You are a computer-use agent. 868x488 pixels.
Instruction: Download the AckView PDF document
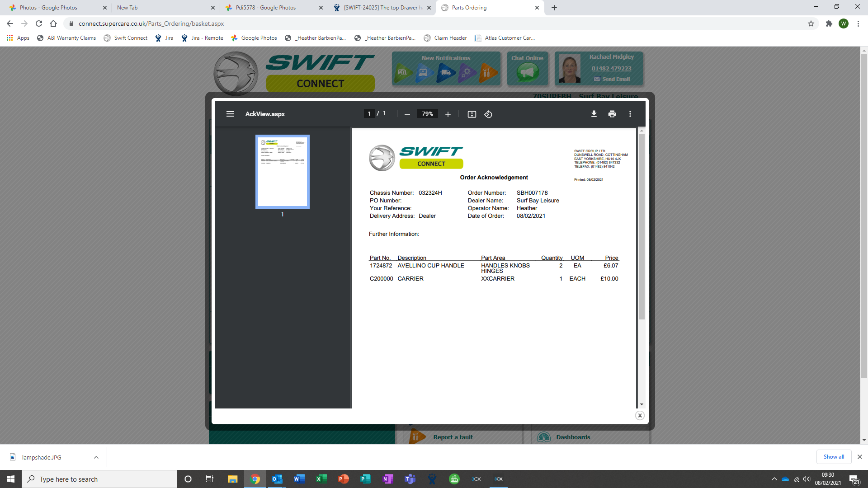594,114
